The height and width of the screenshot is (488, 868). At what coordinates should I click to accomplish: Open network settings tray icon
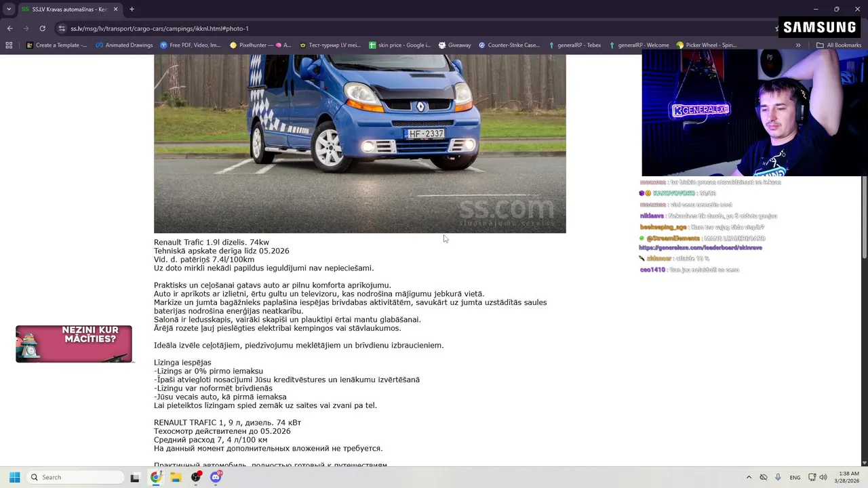click(x=812, y=477)
